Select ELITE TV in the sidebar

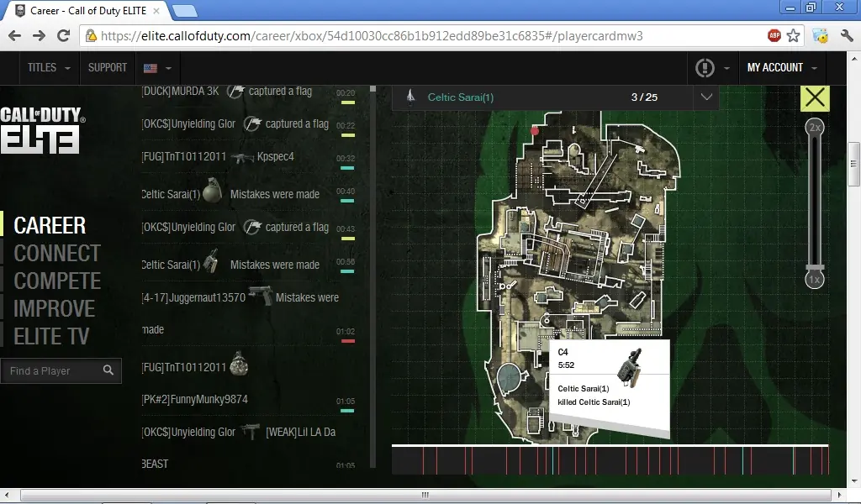coord(51,336)
